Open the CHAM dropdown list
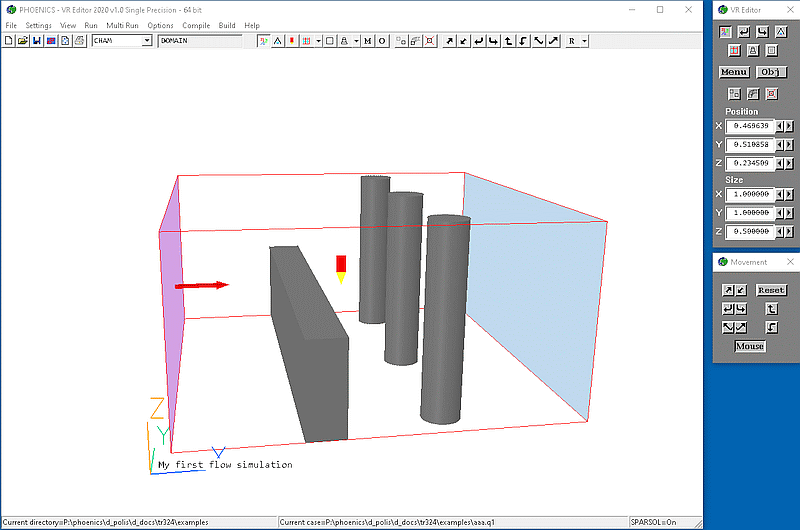Image resolution: width=800 pixels, height=530 pixels. point(147,41)
